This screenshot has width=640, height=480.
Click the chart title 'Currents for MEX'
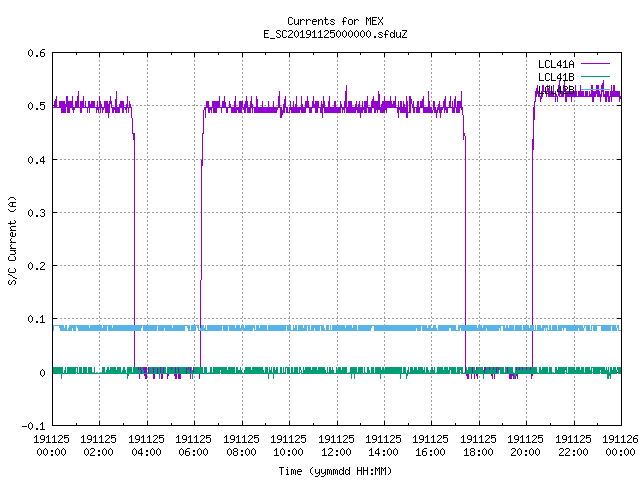pyautogui.click(x=335, y=21)
